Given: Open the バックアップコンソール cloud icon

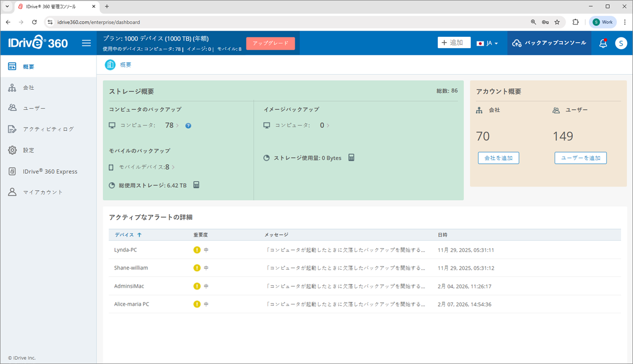Looking at the screenshot, I should point(517,43).
